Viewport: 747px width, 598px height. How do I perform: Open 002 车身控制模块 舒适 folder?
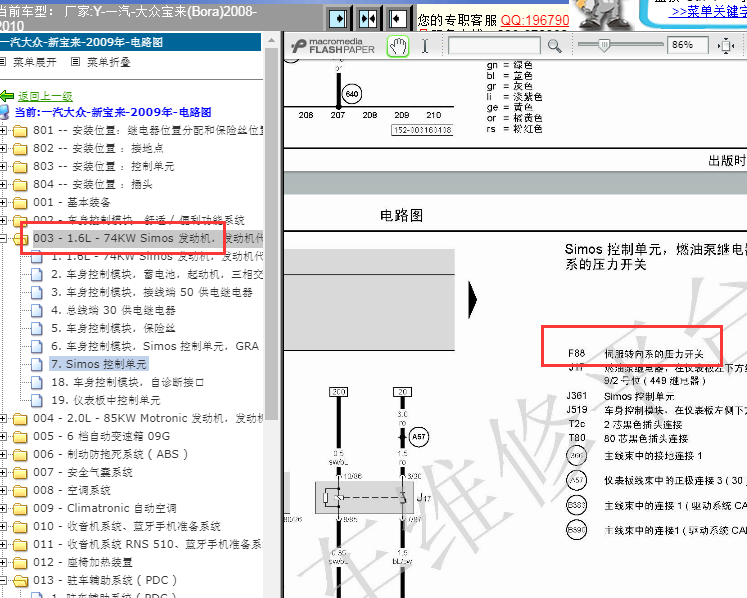[138, 220]
